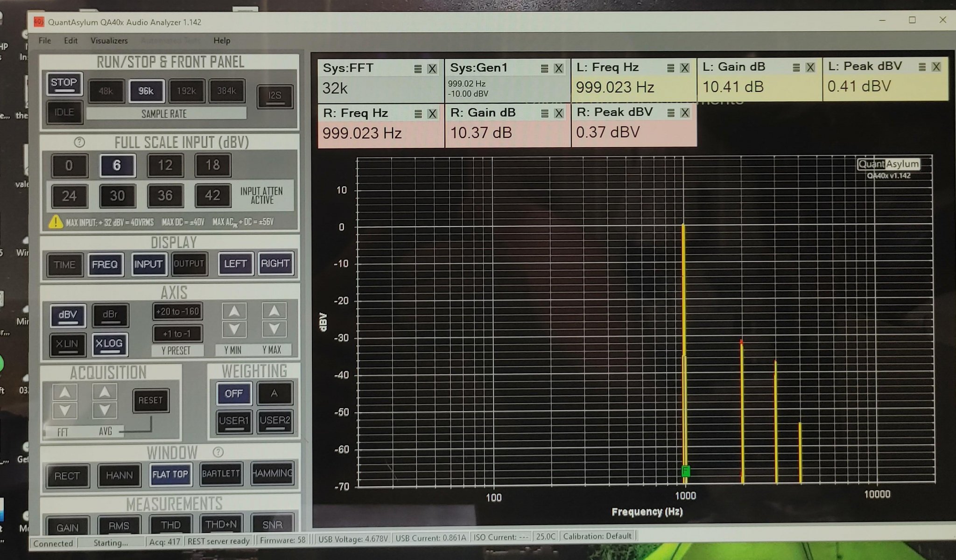Apply the +20 to -160 Y preset

click(177, 311)
